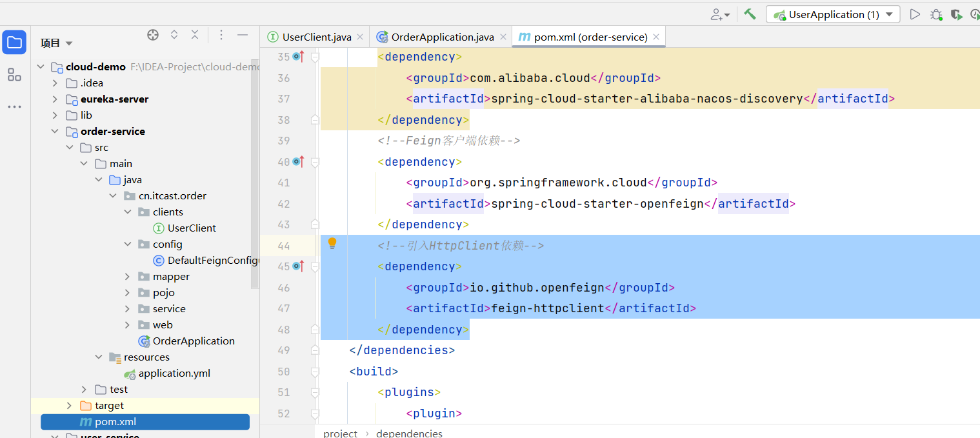Select the pojo package

163,293
